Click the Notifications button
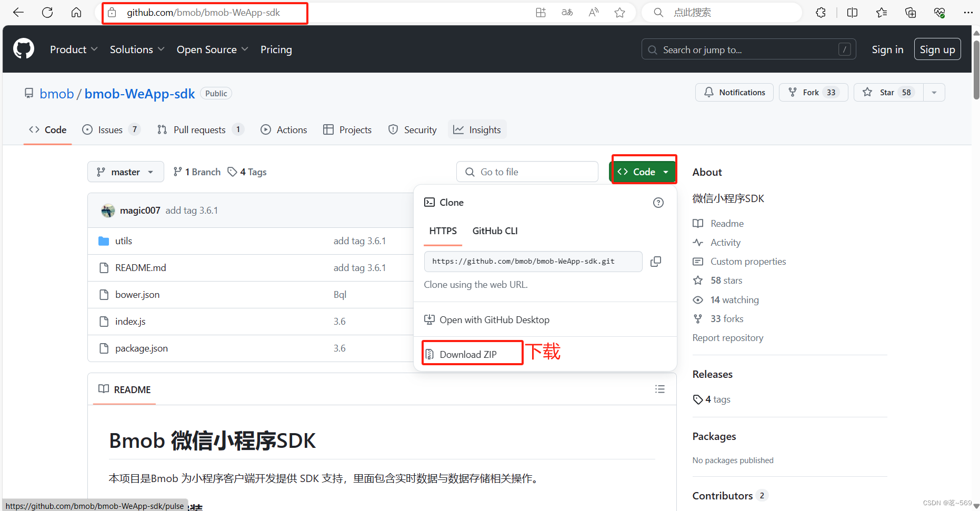This screenshot has height=511, width=980. 734,93
